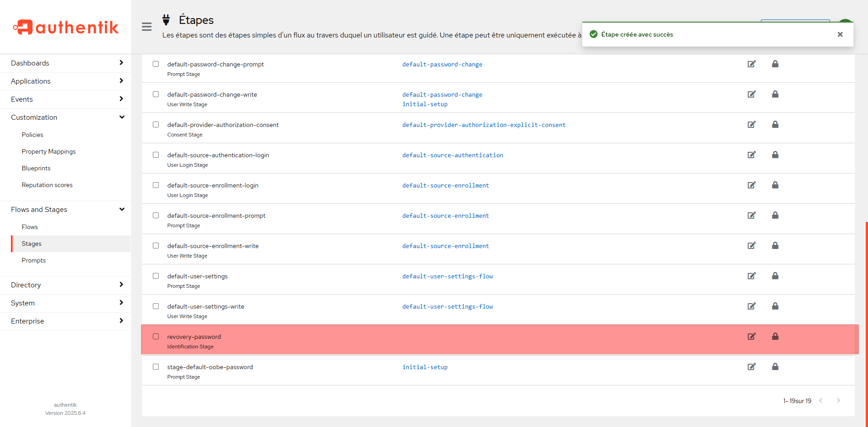The image size is (868, 427).
Task: Go to Flows in the sidebar
Action: [30, 227]
